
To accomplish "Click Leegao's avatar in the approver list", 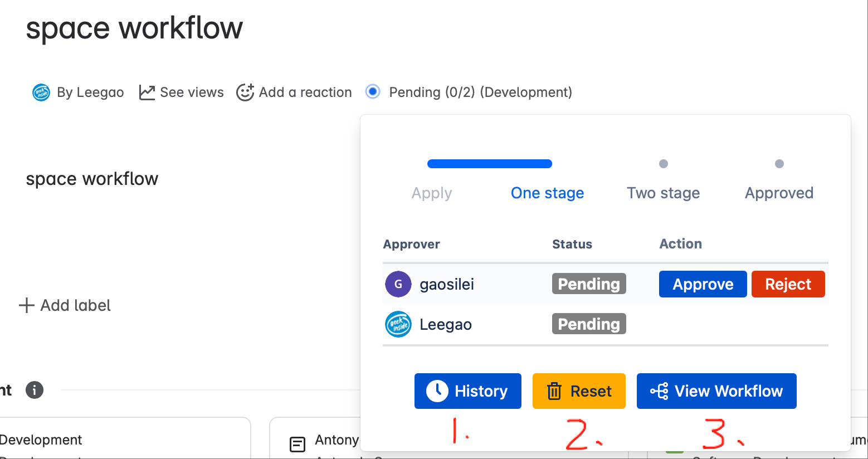I will [x=398, y=324].
